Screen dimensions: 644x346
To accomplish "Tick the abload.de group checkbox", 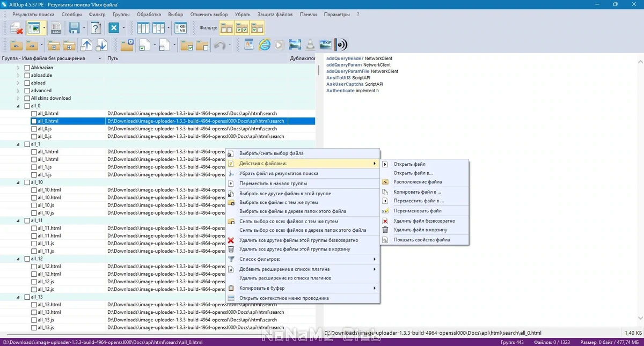I will 27,75.
